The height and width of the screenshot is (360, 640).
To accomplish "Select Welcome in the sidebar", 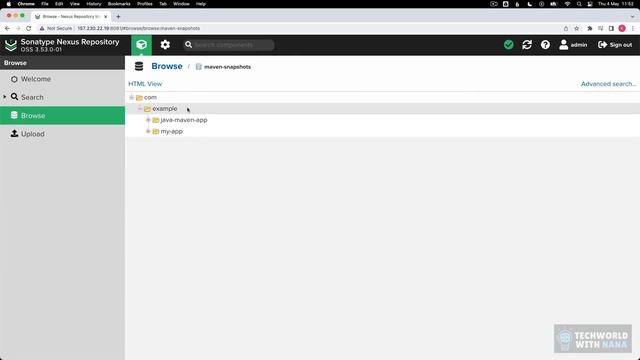I will click(x=62, y=79).
